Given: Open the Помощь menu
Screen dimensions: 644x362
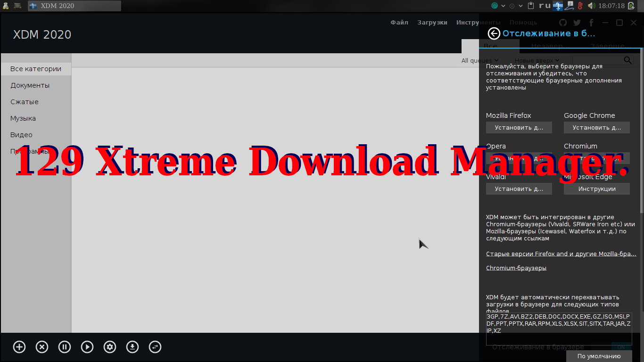Looking at the screenshot, I should pyautogui.click(x=523, y=22).
